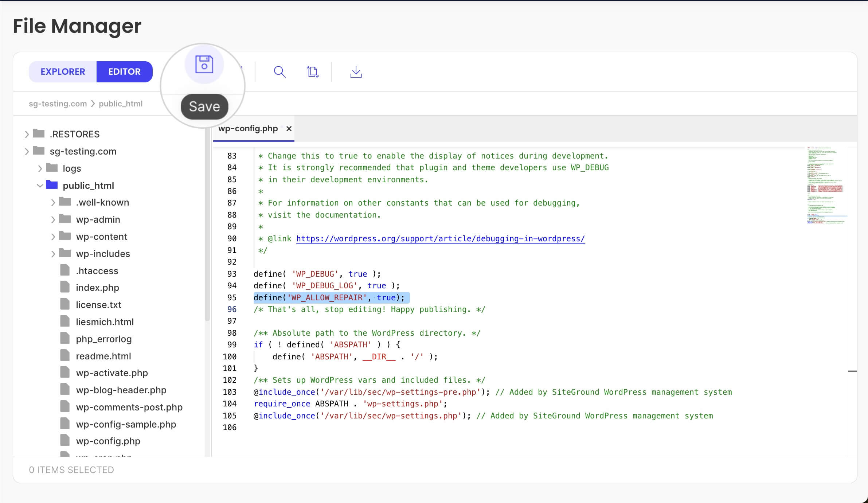Viewport: 868px width, 503px height.
Task: Click the 'File Manager' page heading
Action: (77, 26)
